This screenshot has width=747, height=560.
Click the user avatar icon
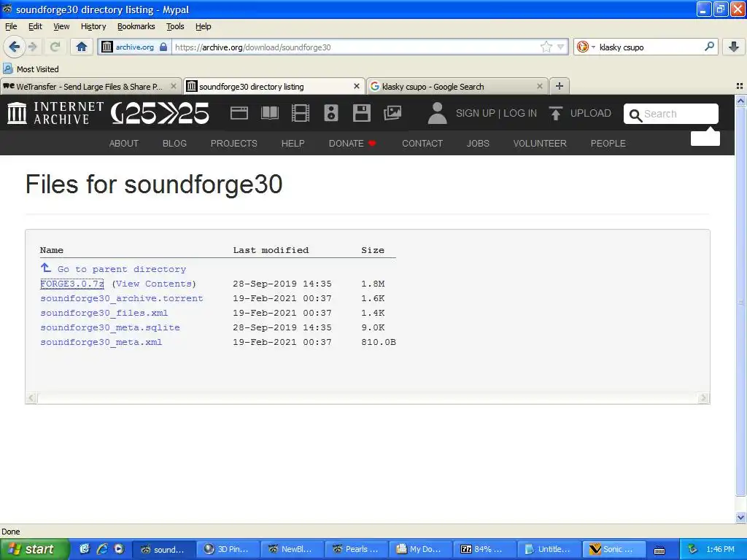pyautogui.click(x=437, y=113)
